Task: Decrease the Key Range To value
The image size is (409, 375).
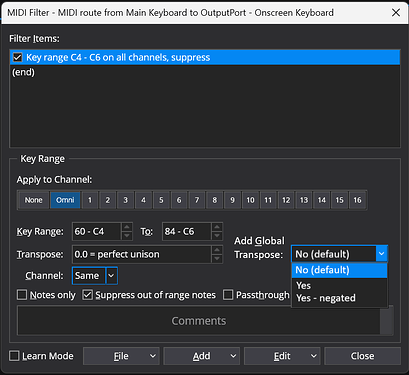Action: pyautogui.click(x=217, y=236)
